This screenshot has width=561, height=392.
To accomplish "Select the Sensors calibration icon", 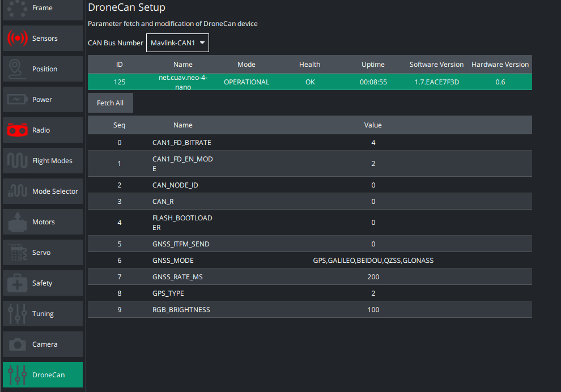I will coord(42,38).
